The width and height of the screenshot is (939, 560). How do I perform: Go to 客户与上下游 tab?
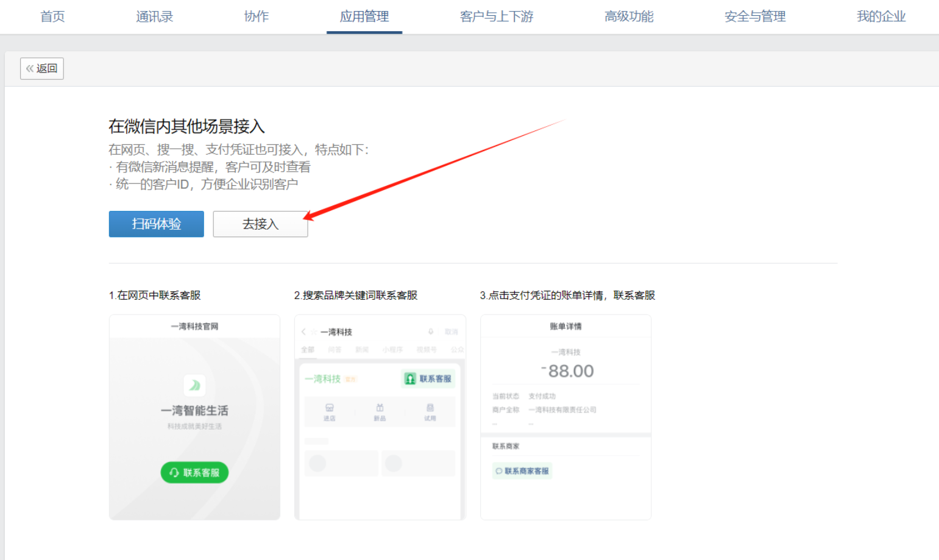click(496, 16)
